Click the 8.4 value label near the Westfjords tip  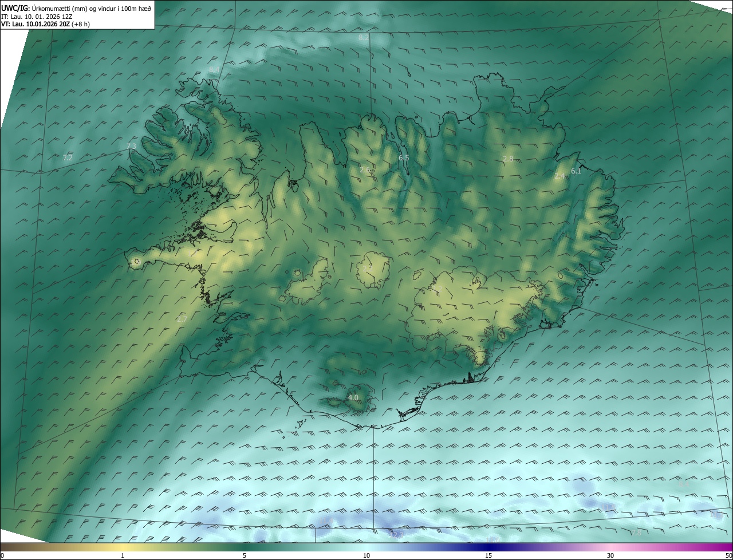(x=214, y=69)
